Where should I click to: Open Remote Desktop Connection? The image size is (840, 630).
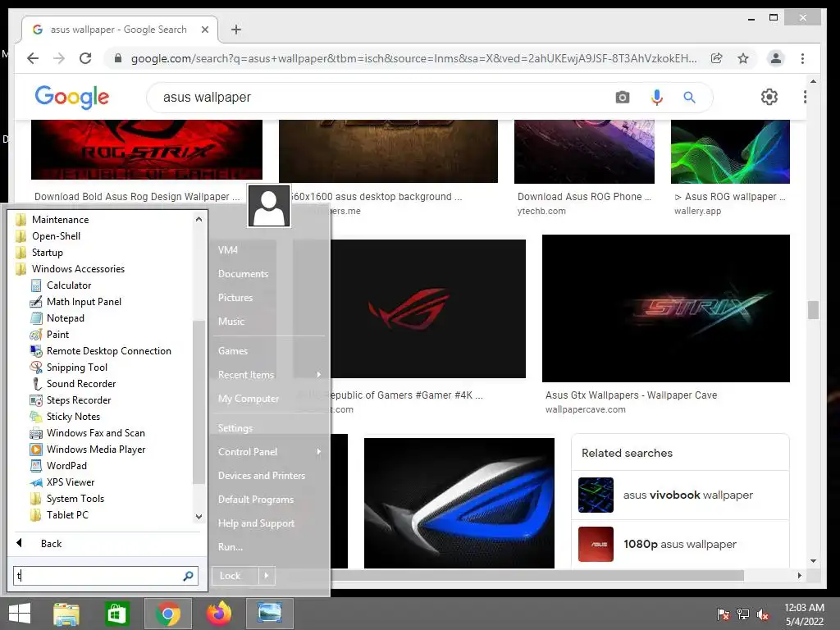(109, 351)
